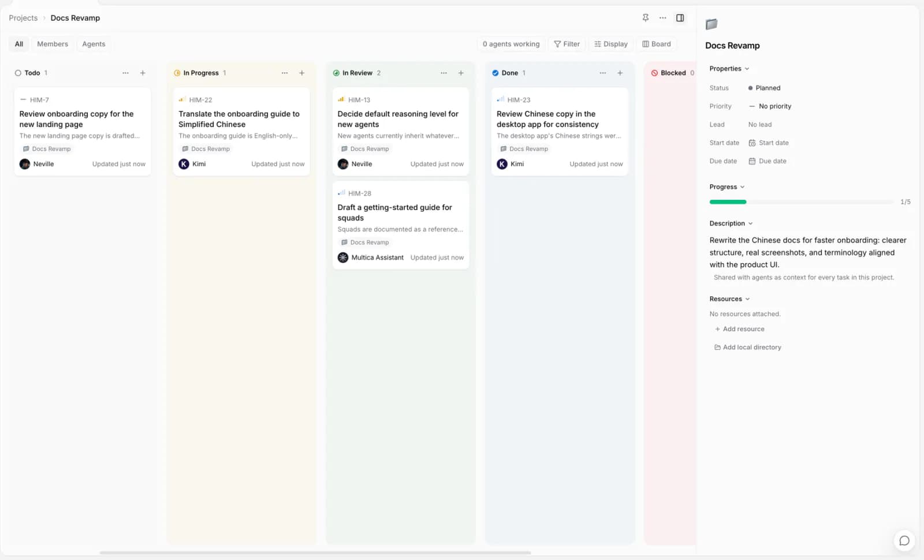The height and width of the screenshot is (560, 924).
Task: Open the Filter options
Action: (x=567, y=44)
